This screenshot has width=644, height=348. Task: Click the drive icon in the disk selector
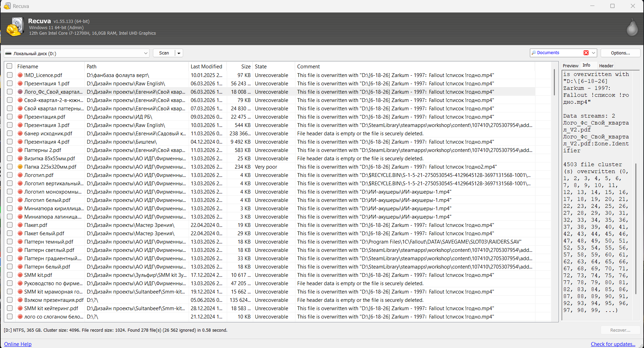point(8,53)
